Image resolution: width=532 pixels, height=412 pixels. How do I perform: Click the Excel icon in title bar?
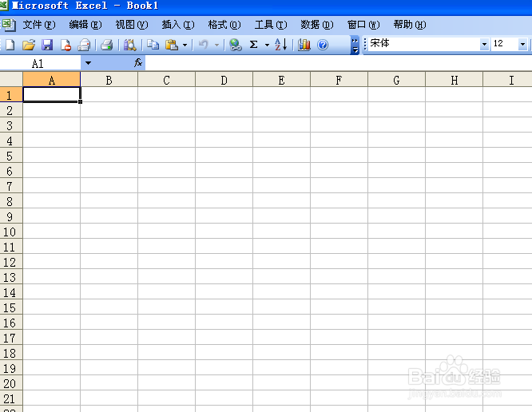3,5
